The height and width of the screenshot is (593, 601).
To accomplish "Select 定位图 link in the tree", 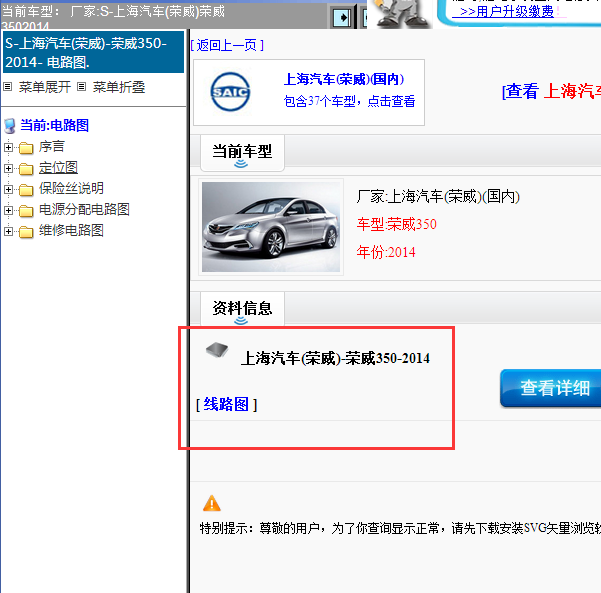I will [58, 168].
